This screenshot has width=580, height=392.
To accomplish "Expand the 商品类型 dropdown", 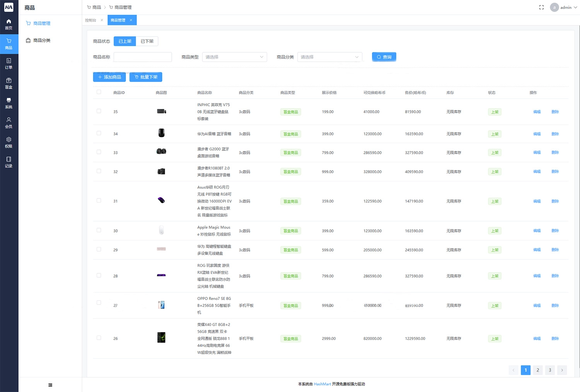I will click(x=234, y=57).
